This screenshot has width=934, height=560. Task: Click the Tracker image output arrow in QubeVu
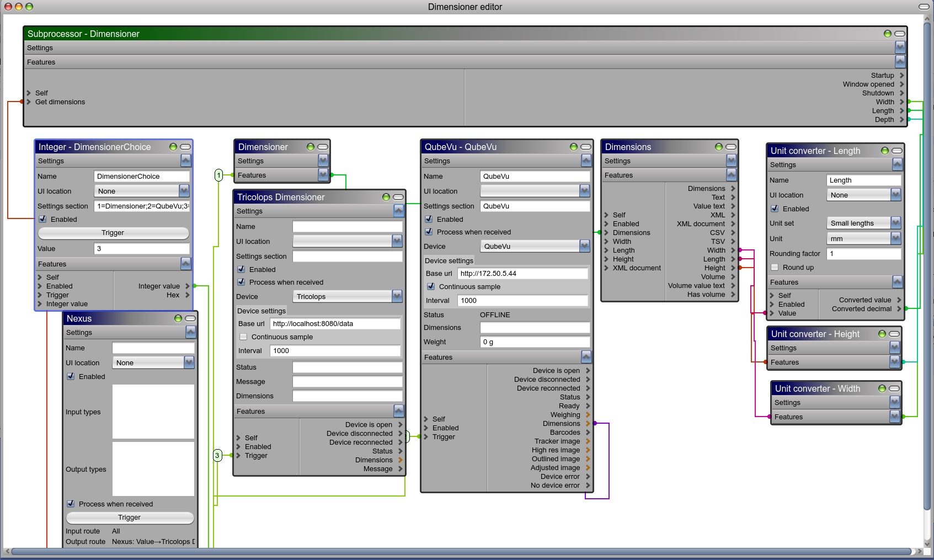click(x=588, y=441)
